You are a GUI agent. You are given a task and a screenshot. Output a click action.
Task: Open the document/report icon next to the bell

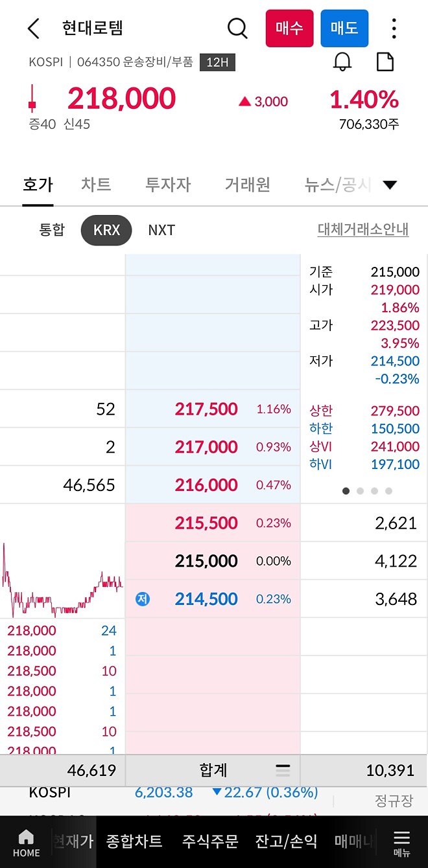tap(385, 62)
